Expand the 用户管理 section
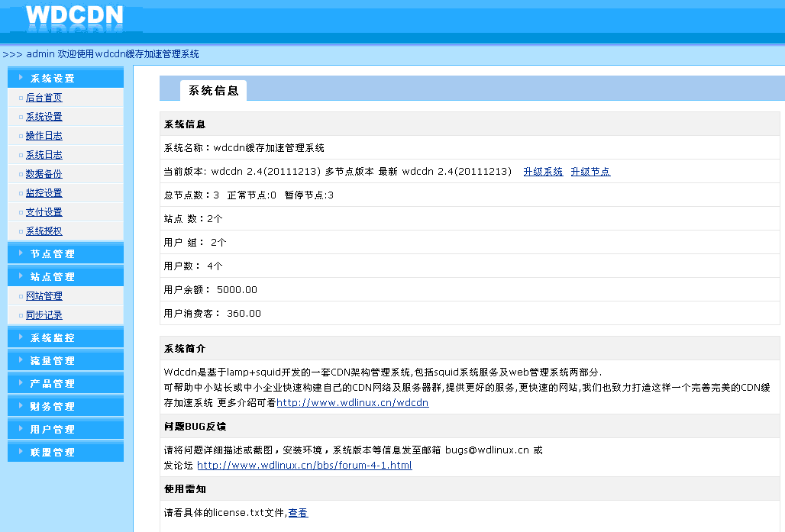Viewport: 785px width, 532px height. (x=53, y=429)
